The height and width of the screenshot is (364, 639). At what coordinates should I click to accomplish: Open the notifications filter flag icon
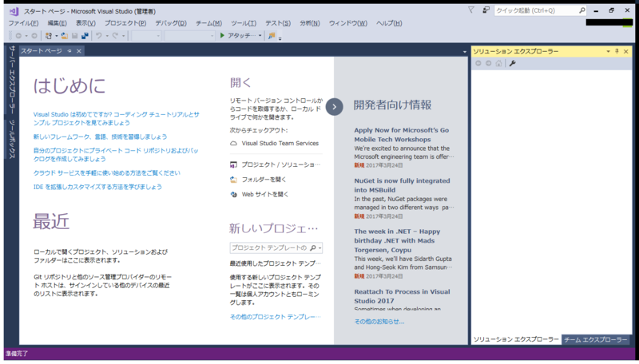tap(471, 10)
